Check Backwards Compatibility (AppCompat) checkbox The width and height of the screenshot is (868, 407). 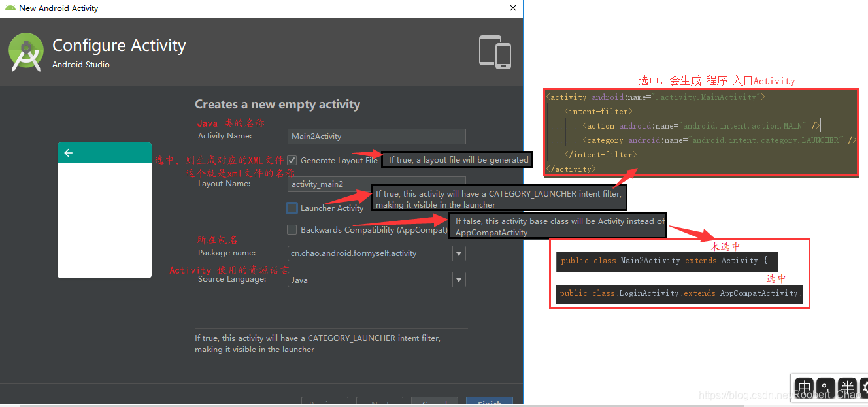[x=292, y=229]
